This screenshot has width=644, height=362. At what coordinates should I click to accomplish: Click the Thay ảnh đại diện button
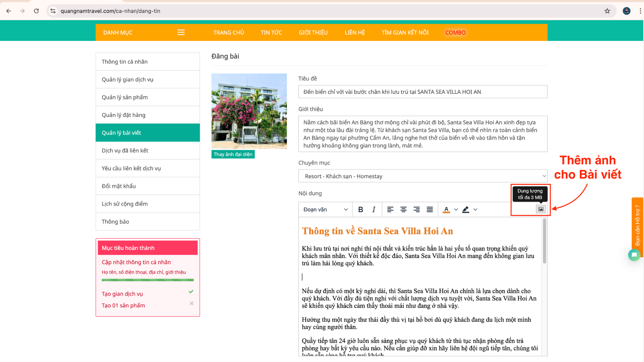[x=233, y=154]
